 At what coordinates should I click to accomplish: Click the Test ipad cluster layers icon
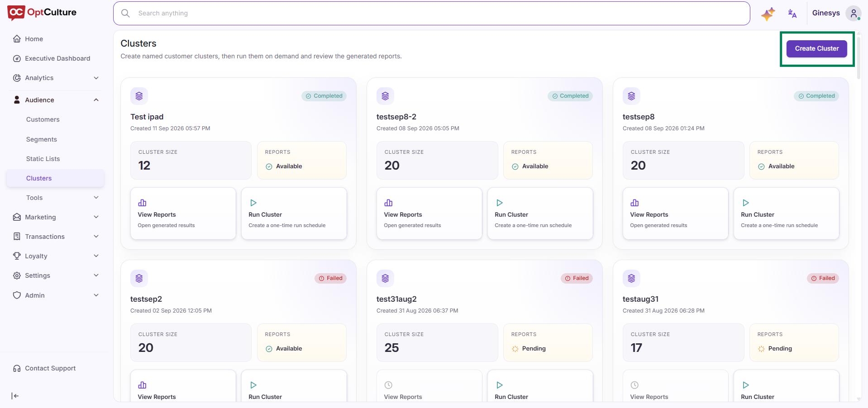[139, 96]
